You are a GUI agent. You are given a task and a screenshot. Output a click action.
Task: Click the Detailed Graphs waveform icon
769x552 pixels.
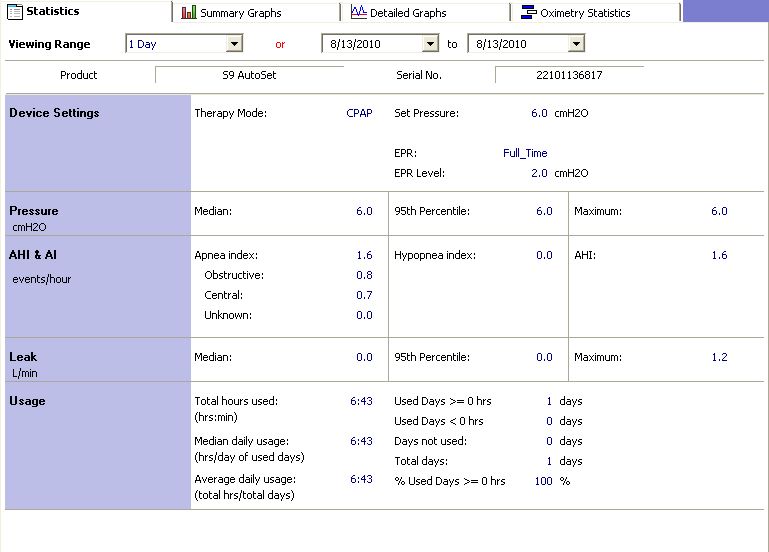click(x=358, y=13)
